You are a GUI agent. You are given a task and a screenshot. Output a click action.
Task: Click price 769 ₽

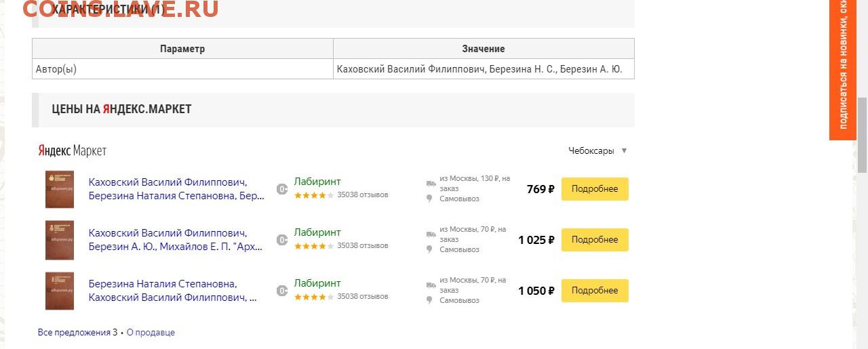(540, 189)
